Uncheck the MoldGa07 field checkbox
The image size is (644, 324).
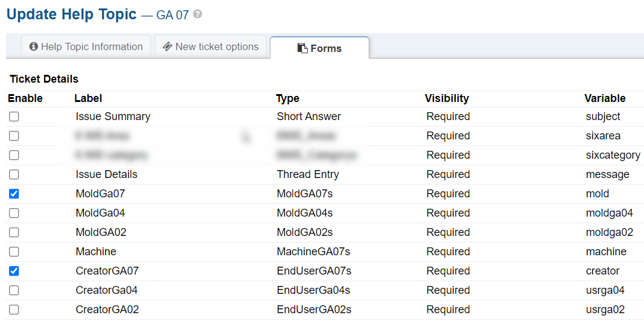click(14, 194)
